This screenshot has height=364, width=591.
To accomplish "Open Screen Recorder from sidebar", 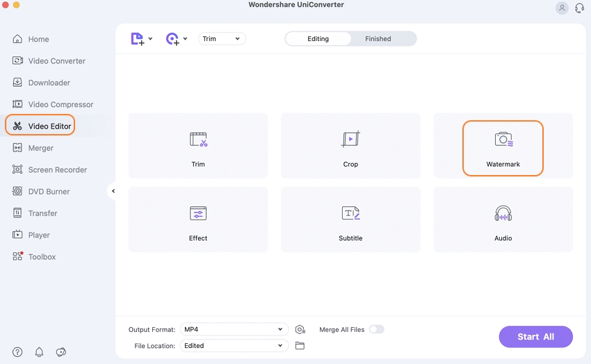I will pos(57,169).
